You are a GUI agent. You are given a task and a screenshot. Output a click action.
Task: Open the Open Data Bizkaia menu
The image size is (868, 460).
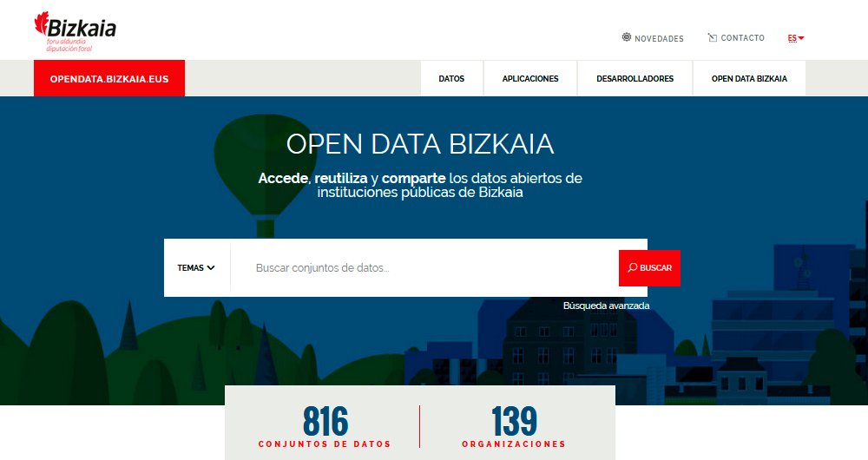coord(749,79)
